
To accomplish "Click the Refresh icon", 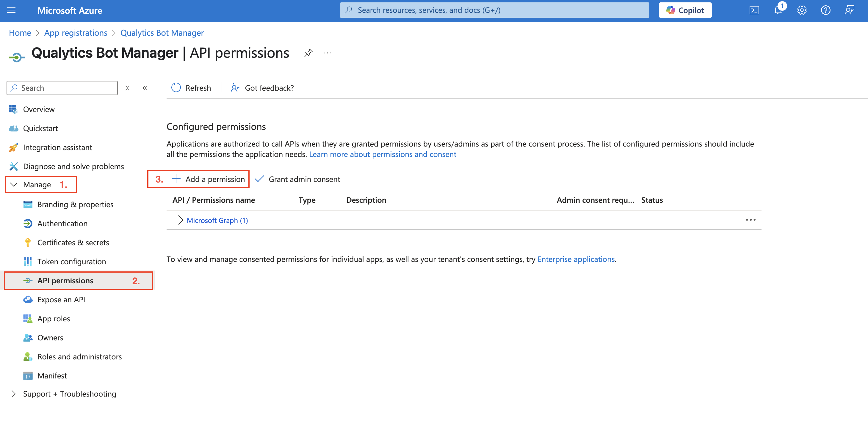I will click(176, 87).
